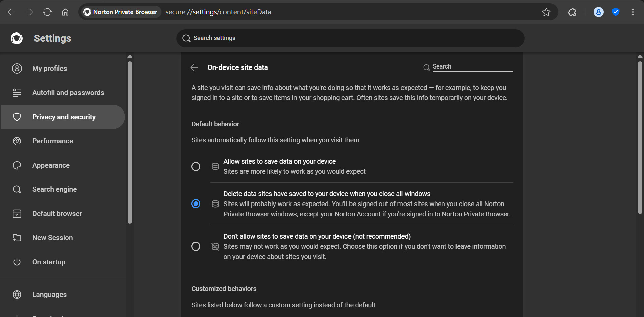
Task: Click the Default behavior heading
Action: (215, 124)
